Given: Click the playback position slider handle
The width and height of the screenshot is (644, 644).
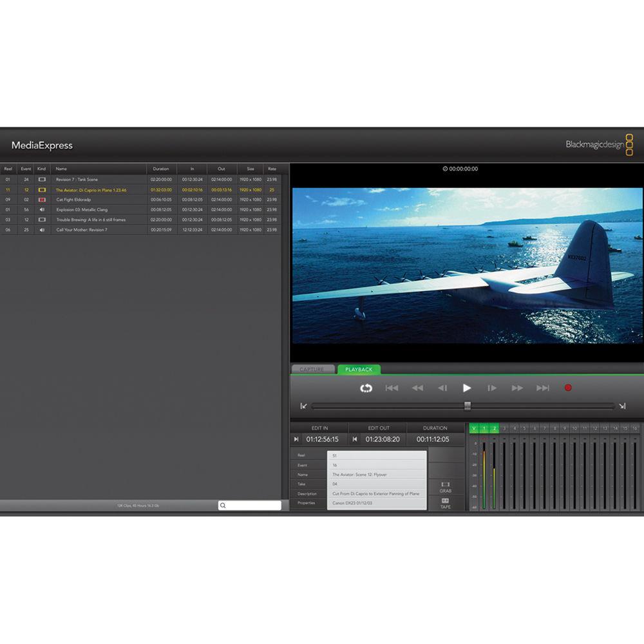Looking at the screenshot, I should (x=467, y=406).
